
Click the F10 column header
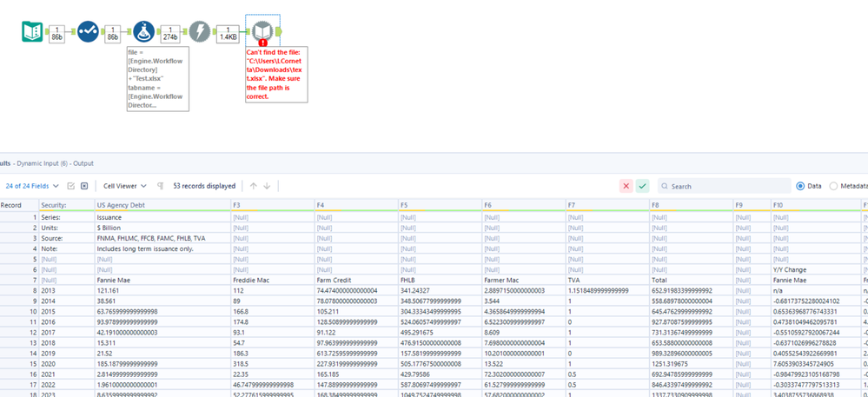coord(815,205)
